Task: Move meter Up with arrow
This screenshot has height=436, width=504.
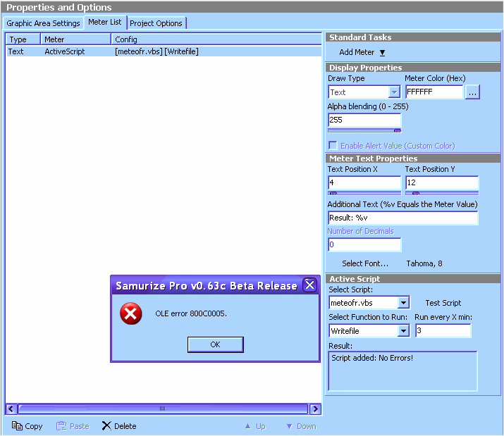Action: pyautogui.click(x=248, y=426)
